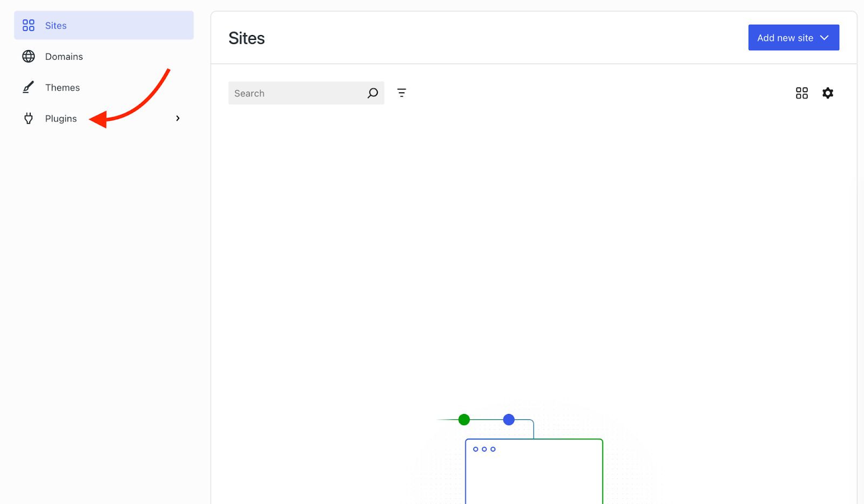
Task: Click the Sites heading link
Action: pos(246,38)
